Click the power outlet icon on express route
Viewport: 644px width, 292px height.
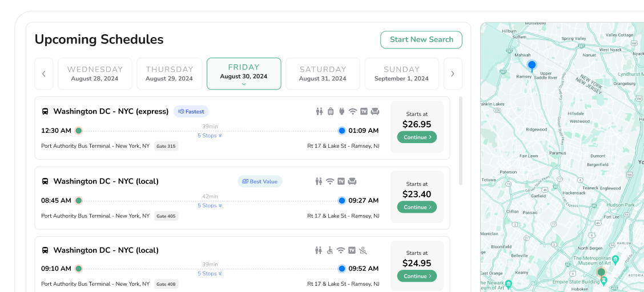[x=341, y=111]
